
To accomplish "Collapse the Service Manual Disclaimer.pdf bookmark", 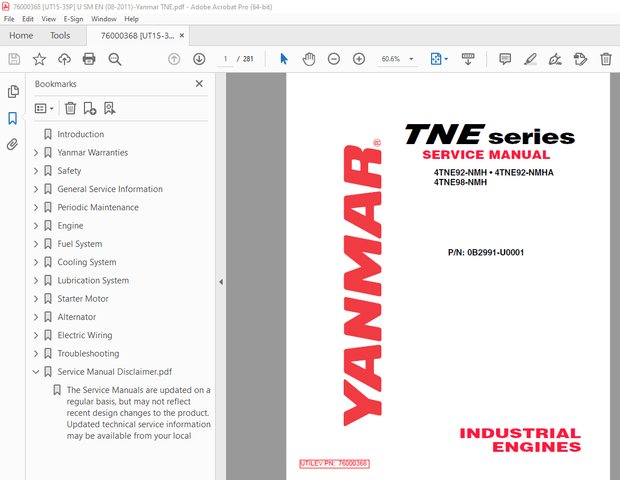I will 36,372.
